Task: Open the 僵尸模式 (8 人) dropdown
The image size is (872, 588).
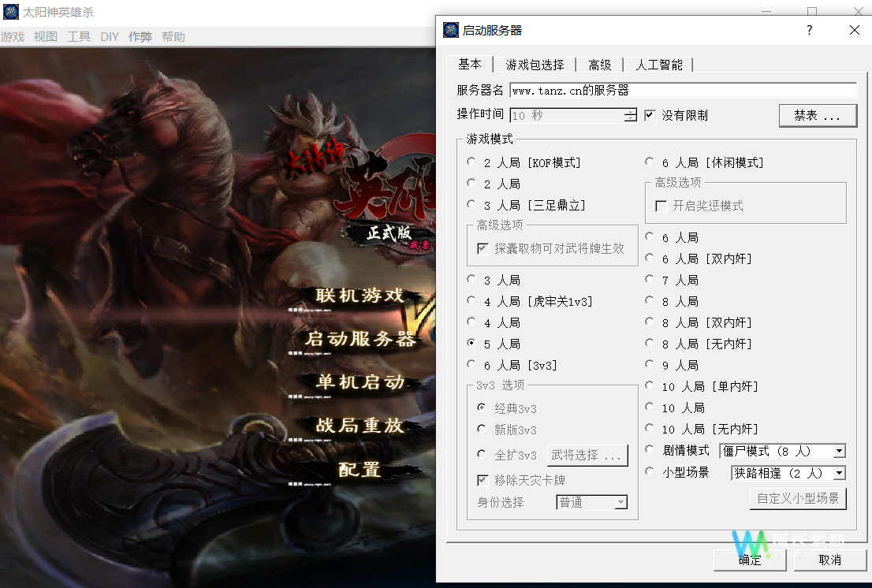Action: [x=782, y=451]
